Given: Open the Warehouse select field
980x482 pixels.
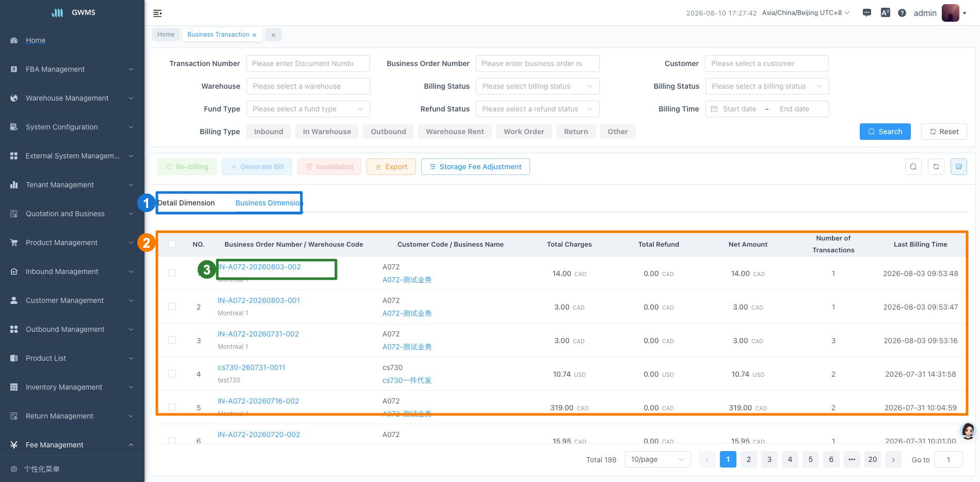Looking at the screenshot, I should click(308, 86).
